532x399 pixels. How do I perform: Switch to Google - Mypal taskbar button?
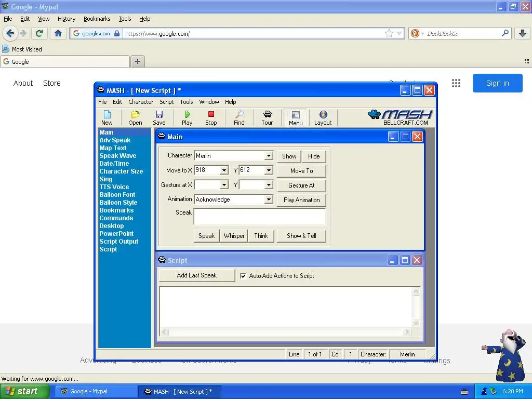click(96, 392)
